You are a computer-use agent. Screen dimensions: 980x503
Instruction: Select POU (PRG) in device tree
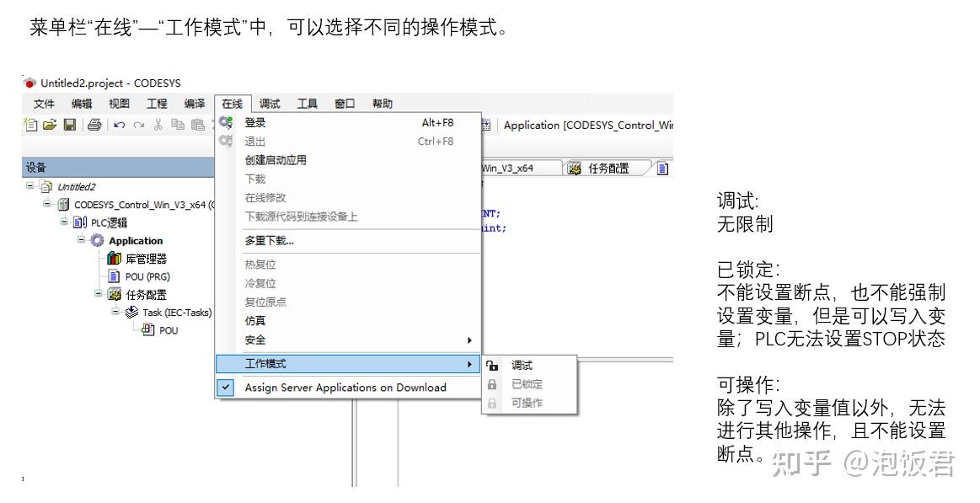(147, 277)
